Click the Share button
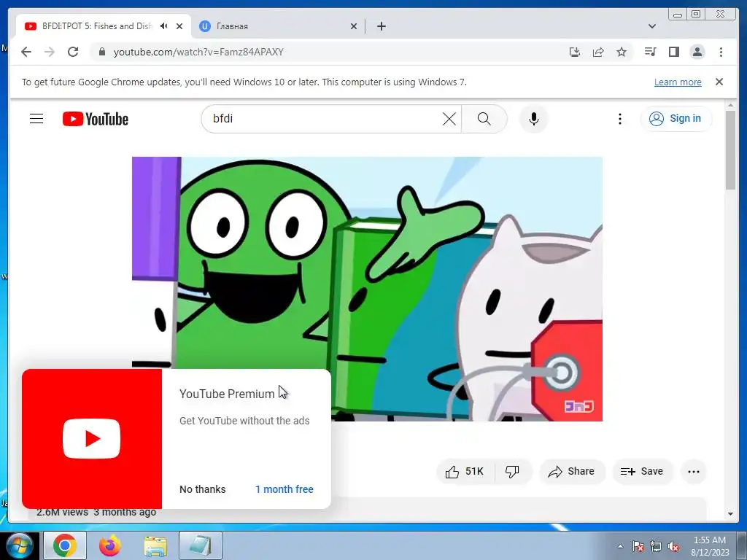The height and width of the screenshot is (560, 747). (572, 472)
